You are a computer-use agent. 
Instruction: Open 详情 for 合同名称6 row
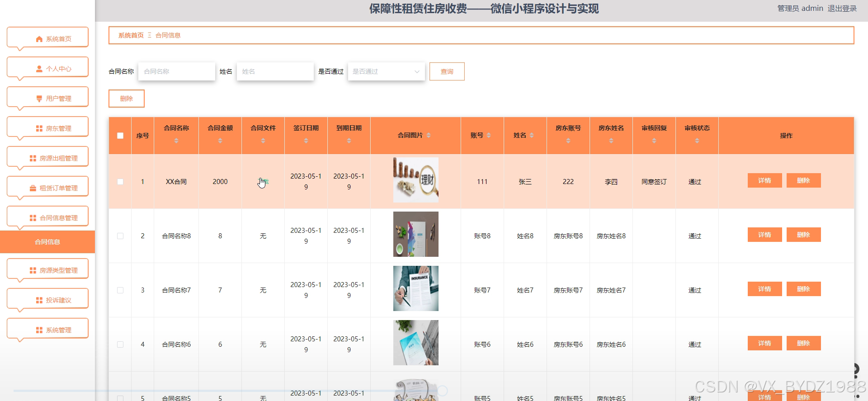point(765,343)
